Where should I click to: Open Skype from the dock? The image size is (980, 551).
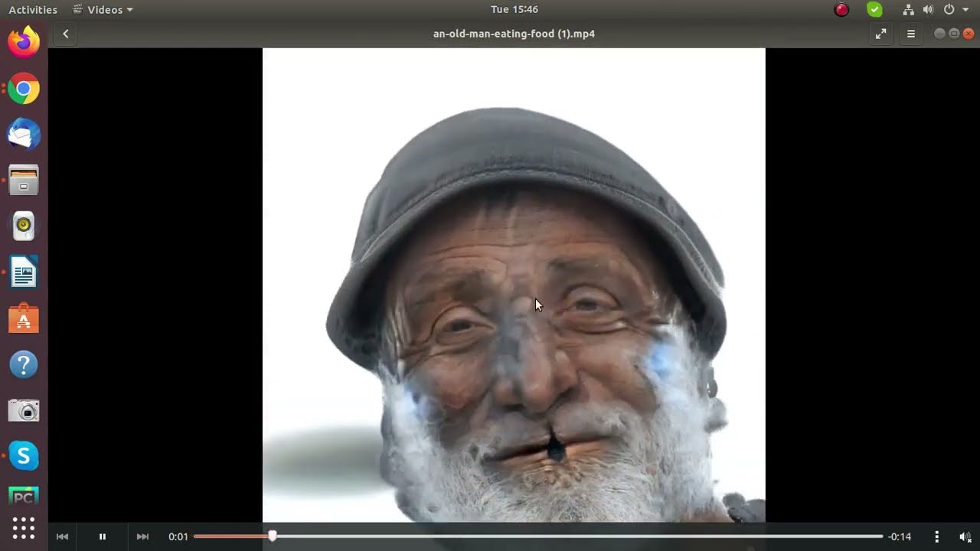pyautogui.click(x=24, y=456)
